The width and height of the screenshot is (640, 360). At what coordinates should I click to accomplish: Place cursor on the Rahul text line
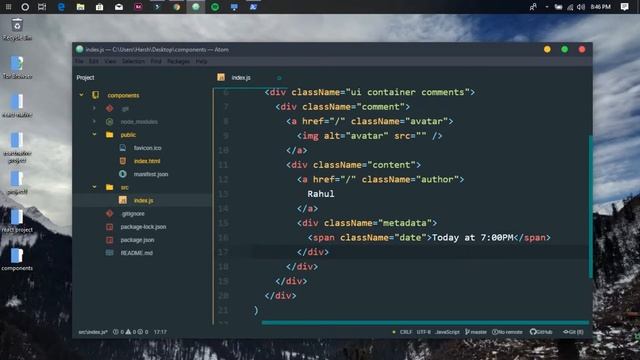[321, 194]
